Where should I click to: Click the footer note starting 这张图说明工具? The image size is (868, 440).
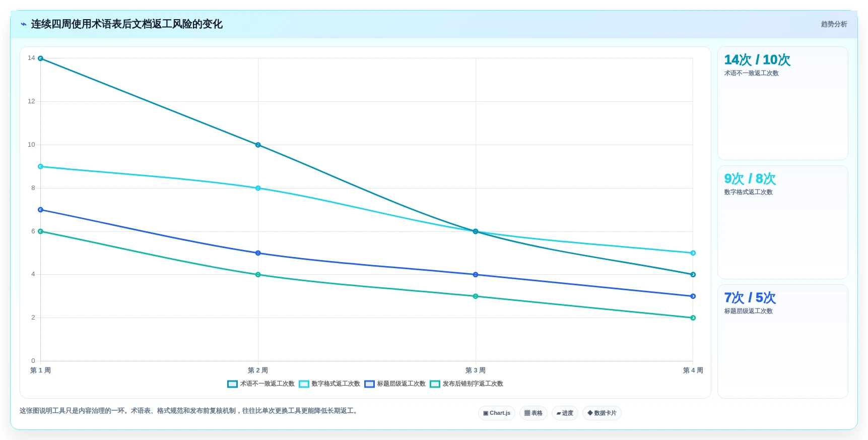pos(190,411)
